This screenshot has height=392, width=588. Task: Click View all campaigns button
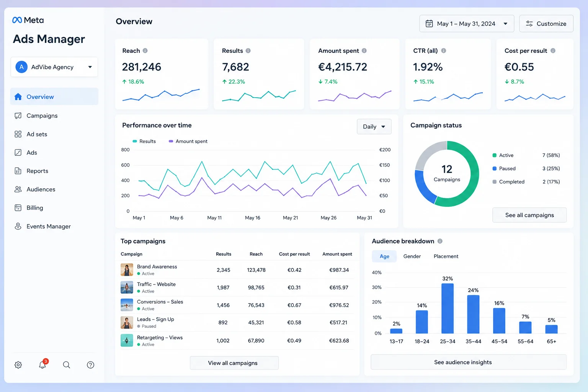coord(234,363)
